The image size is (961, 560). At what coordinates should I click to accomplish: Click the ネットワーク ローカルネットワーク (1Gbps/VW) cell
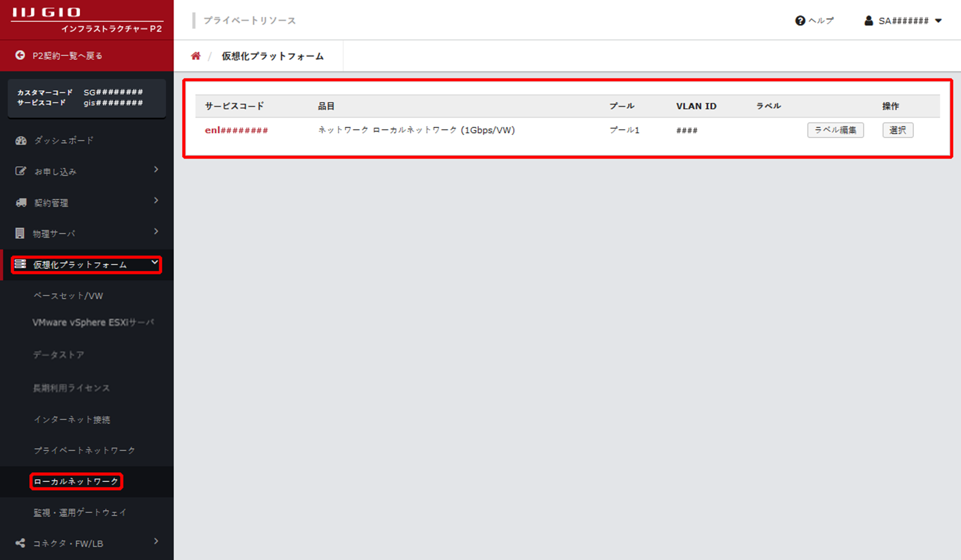tap(416, 130)
